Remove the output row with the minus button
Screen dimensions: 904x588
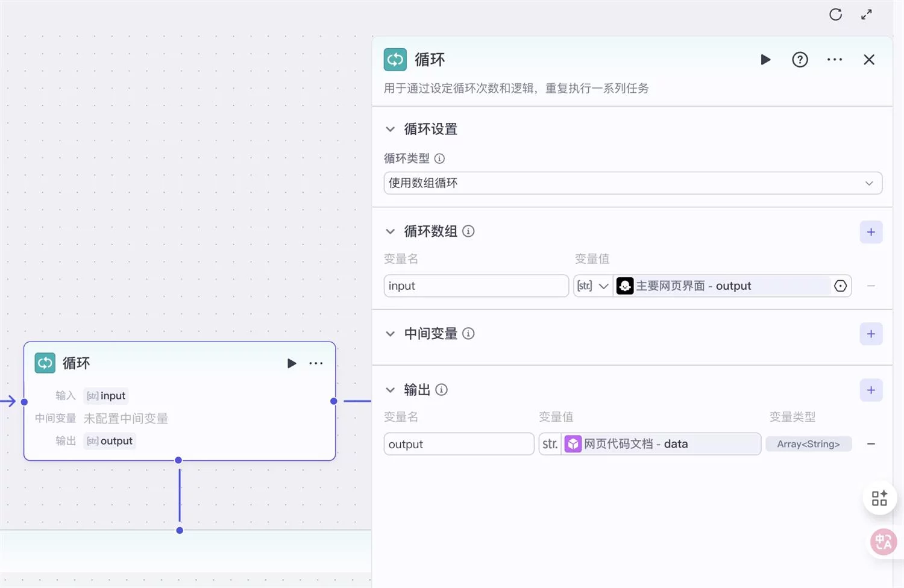point(870,444)
